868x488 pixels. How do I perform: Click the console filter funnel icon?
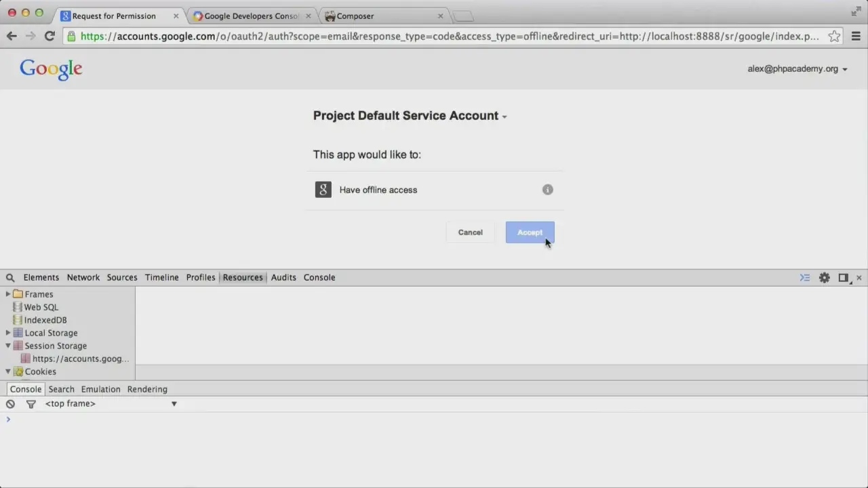point(31,403)
